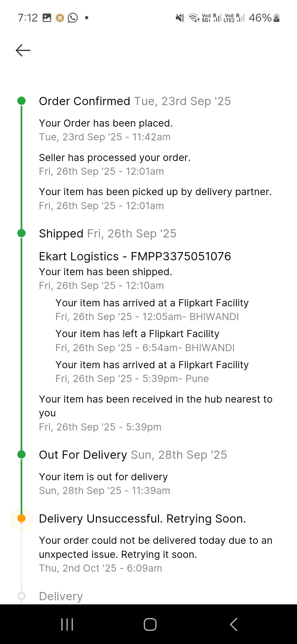Tap the Wi-Fi status icon
This screenshot has height=644, width=297.
(x=194, y=18)
